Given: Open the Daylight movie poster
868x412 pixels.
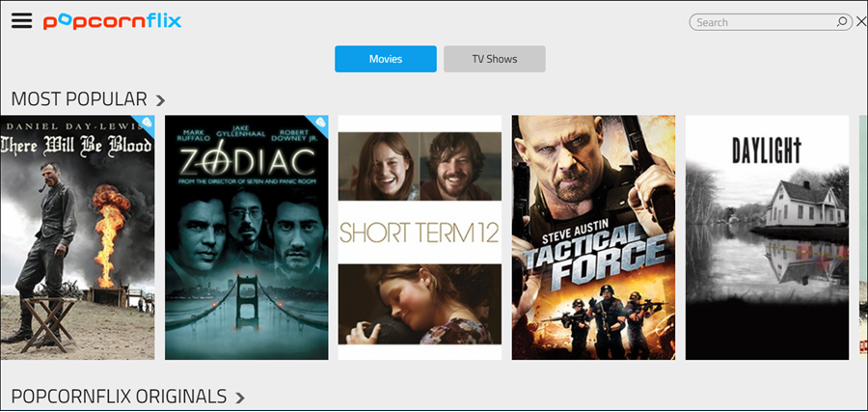Looking at the screenshot, I should 768,237.
